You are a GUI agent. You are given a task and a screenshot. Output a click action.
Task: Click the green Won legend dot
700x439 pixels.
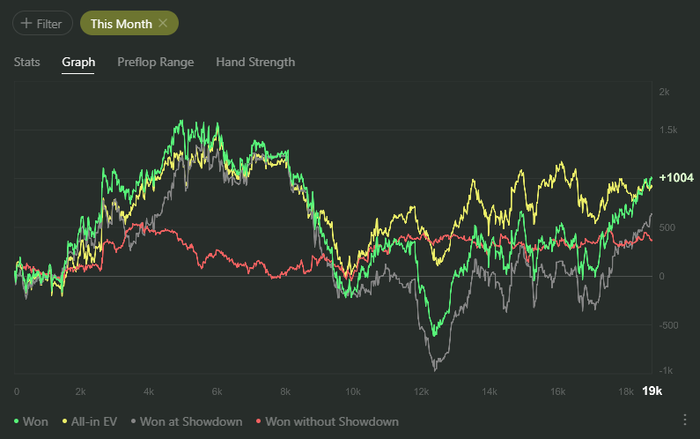[17, 422]
